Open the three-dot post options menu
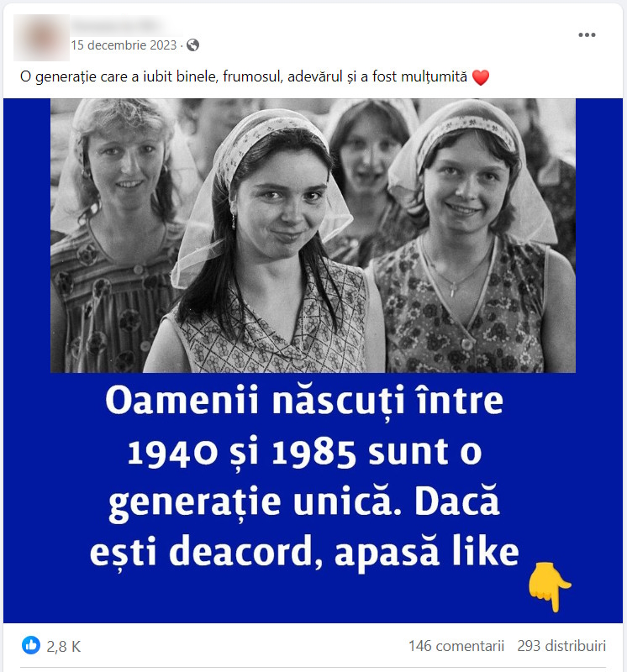627x672 pixels. pyautogui.click(x=587, y=34)
